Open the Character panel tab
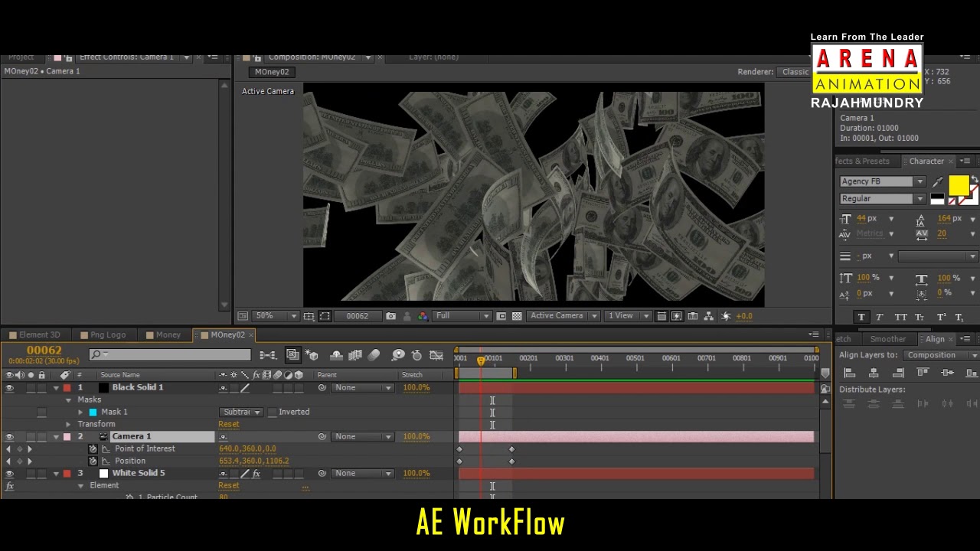 (926, 161)
